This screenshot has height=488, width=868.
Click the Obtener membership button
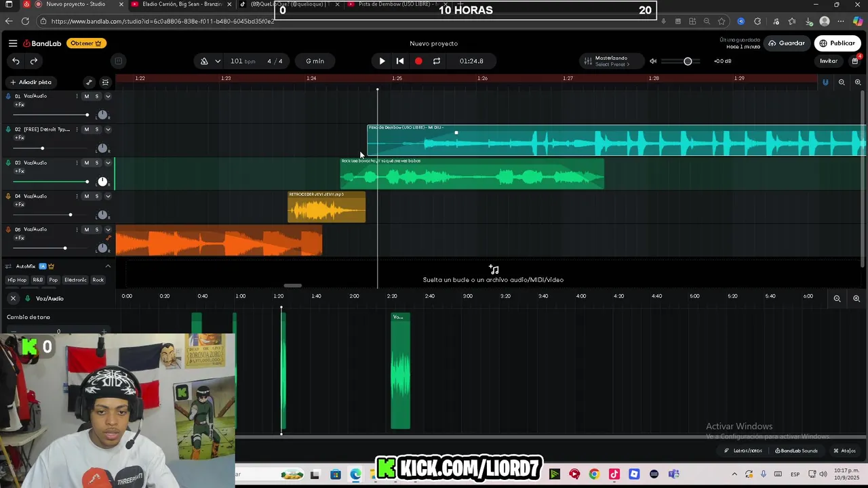coord(86,43)
